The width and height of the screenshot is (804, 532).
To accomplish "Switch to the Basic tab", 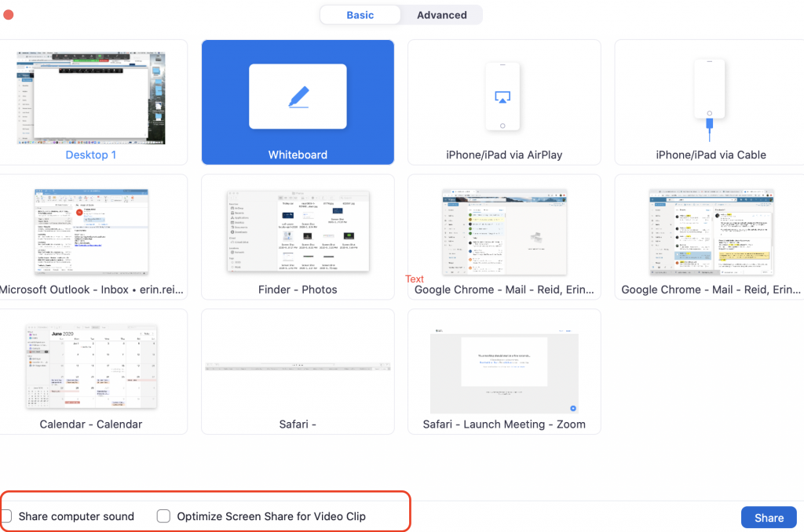I will point(360,15).
